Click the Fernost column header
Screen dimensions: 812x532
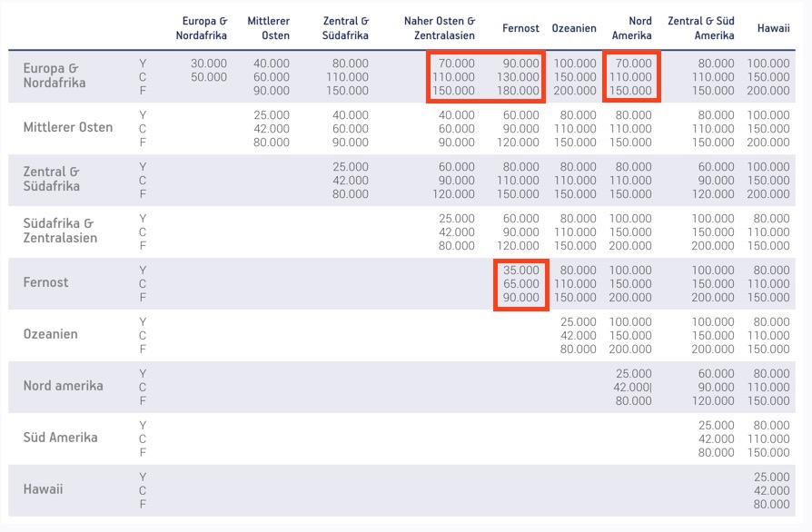[x=520, y=28]
